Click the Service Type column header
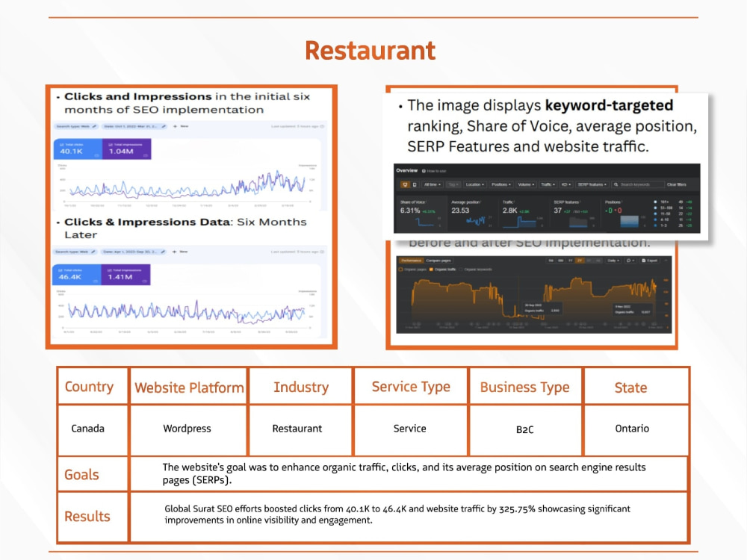Viewport: 747px width, 560px height. (411, 387)
